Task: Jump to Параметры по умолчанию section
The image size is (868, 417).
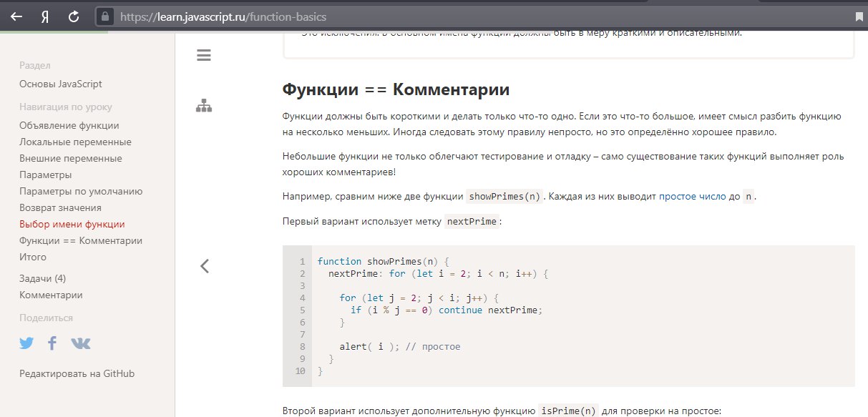Action: tap(81, 192)
